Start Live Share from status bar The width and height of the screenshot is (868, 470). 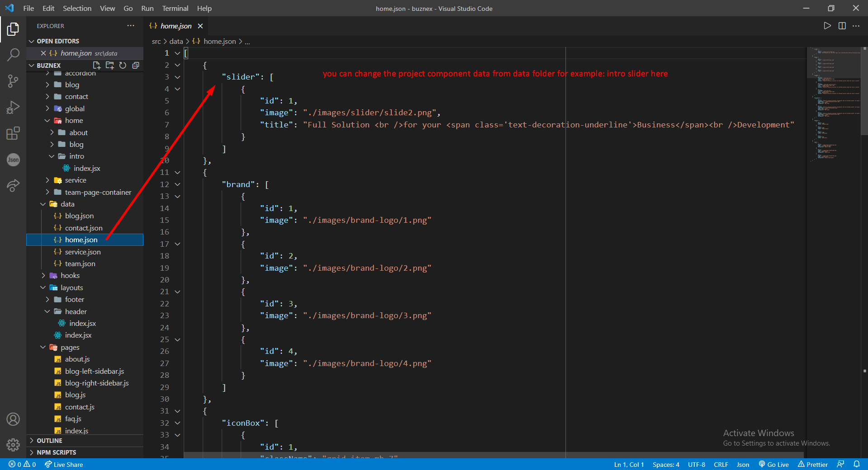[x=64, y=465]
